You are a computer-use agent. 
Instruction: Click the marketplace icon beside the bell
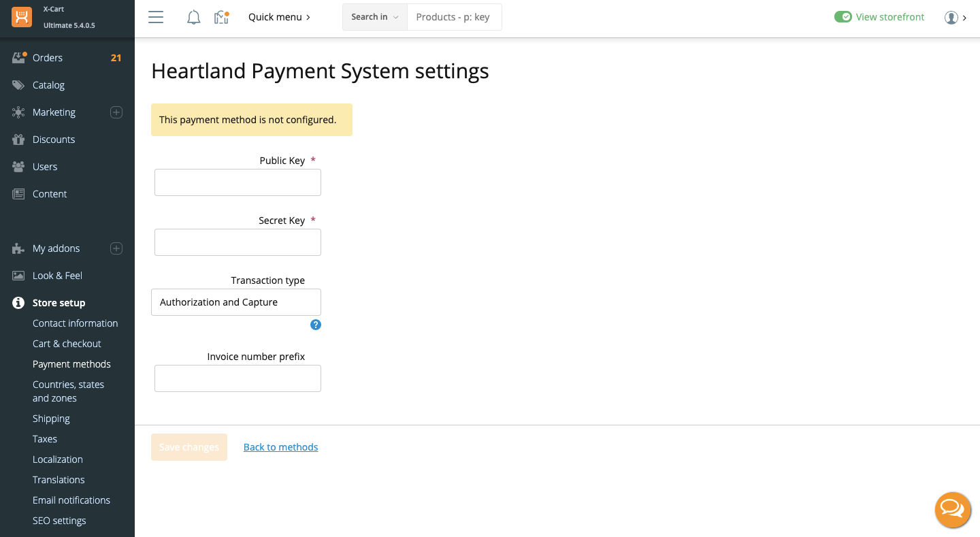(221, 18)
